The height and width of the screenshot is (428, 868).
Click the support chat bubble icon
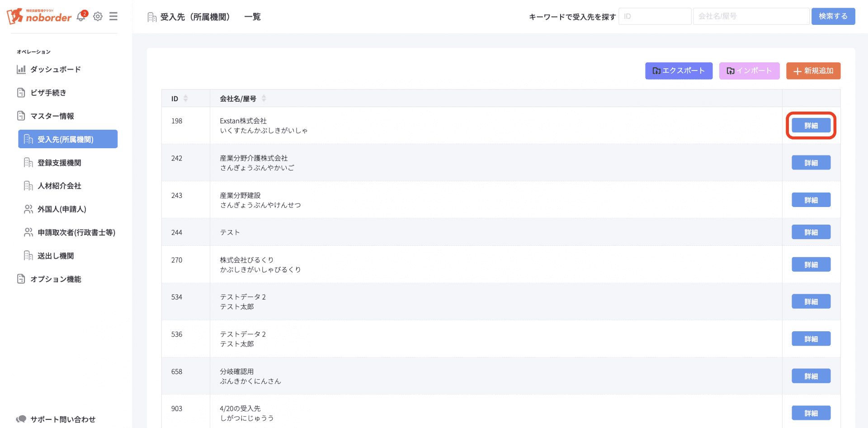point(21,419)
